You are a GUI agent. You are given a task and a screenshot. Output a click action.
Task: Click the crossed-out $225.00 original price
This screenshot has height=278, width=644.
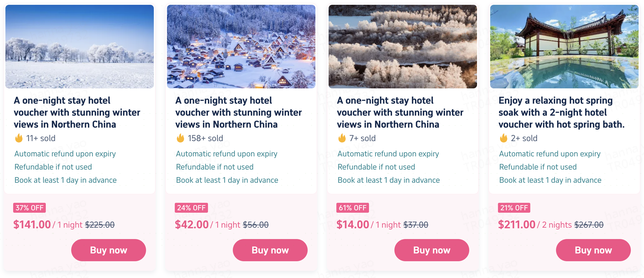click(100, 225)
